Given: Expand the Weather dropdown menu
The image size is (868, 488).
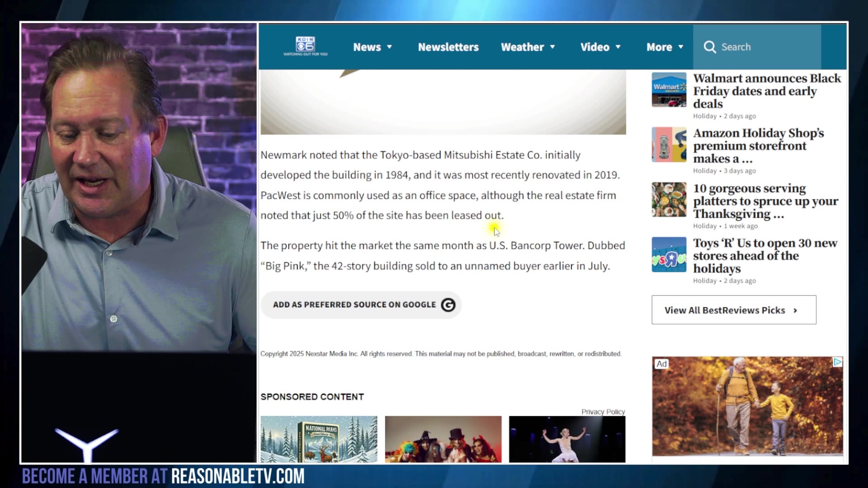Looking at the screenshot, I should click(528, 47).
